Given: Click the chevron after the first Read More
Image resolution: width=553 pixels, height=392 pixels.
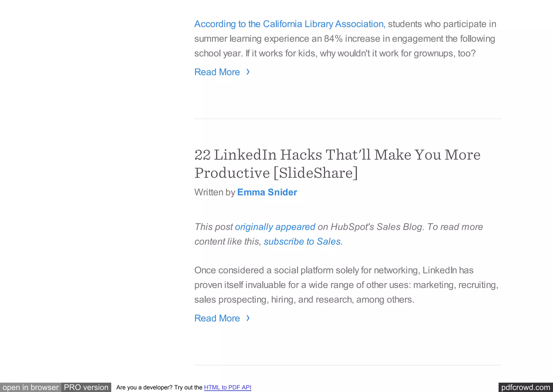Looking at the screenshot, I should (248, 72).
